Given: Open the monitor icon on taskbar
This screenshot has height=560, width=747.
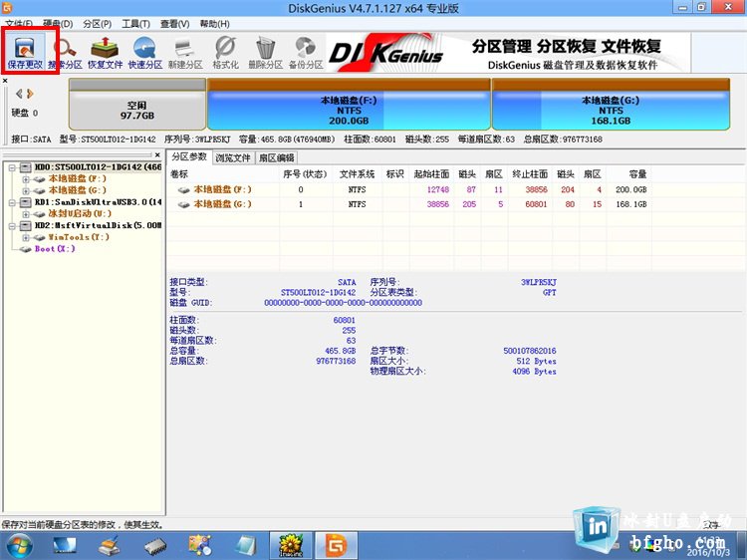Looking at the screenshot, I should pyautogui.click(x=65, y=546).
